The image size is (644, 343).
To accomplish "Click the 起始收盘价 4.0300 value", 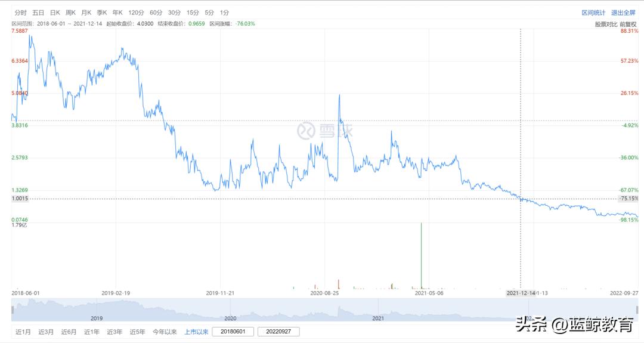I will pos(144,24).
